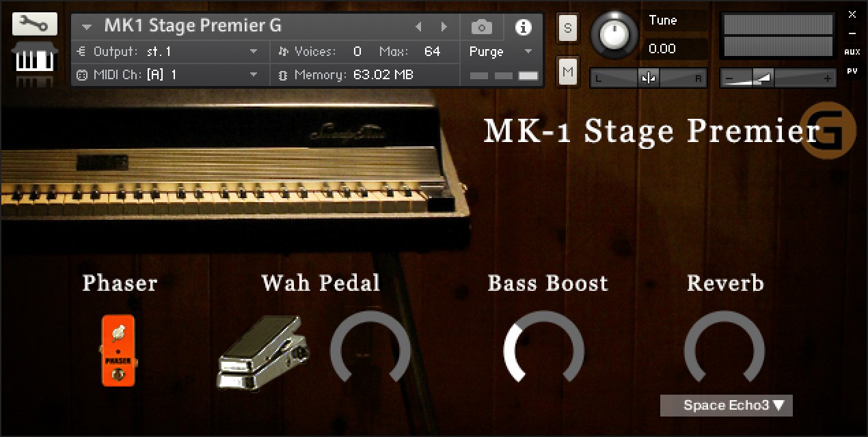Click the info icon in the header
868x437 pixels.
523,27
